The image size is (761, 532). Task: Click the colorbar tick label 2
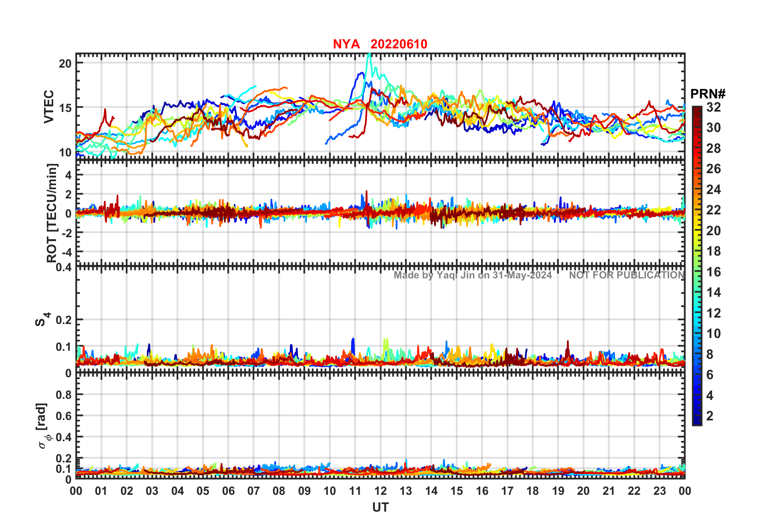coord(710,416)
